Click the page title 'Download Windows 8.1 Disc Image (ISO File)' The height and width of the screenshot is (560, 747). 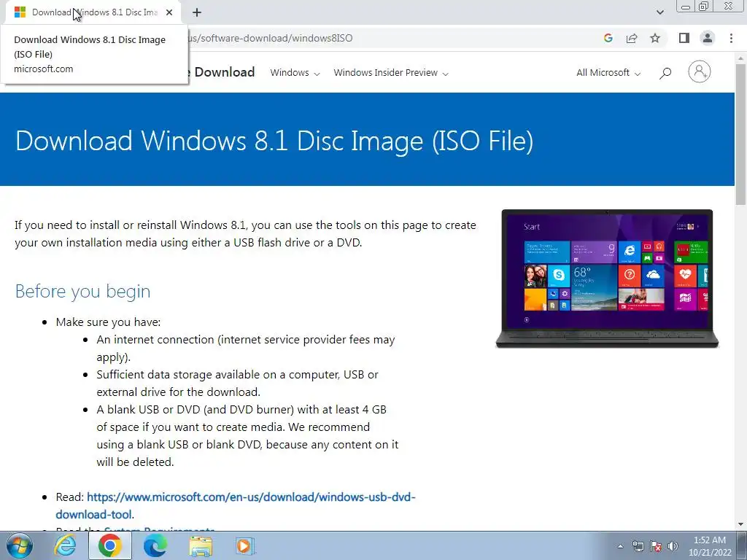click(274, 141)
